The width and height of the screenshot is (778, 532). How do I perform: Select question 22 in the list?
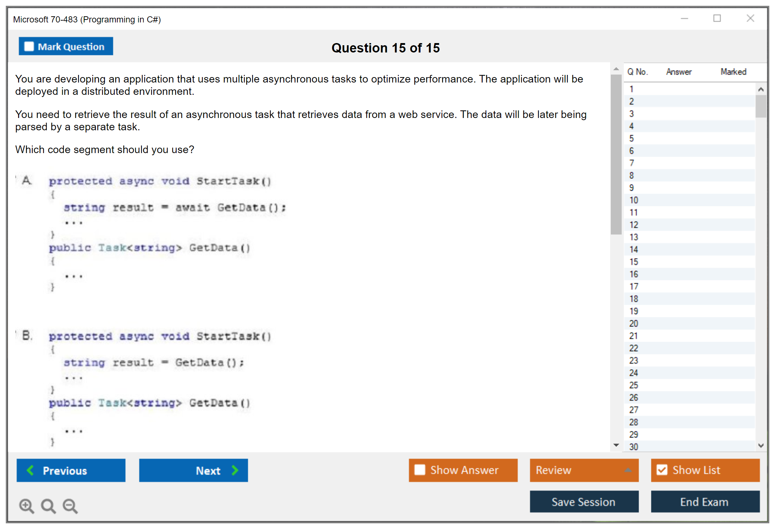click(x=634, y=348)
